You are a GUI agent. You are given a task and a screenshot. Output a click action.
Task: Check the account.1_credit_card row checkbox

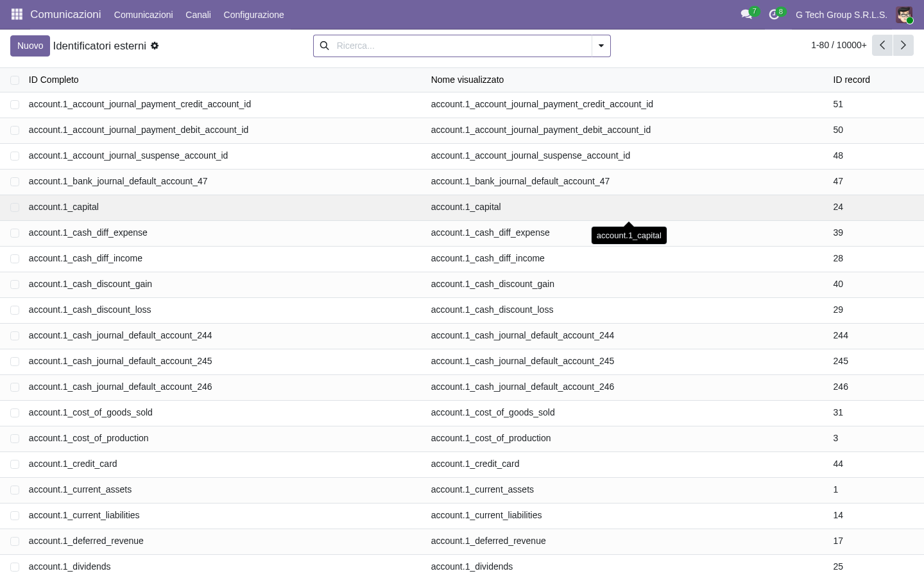15,464
